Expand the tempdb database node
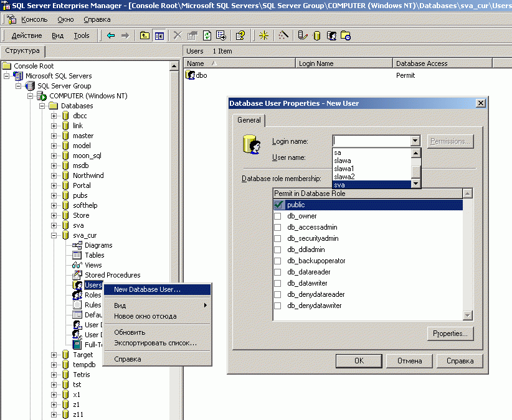 (x=54, y=365)
